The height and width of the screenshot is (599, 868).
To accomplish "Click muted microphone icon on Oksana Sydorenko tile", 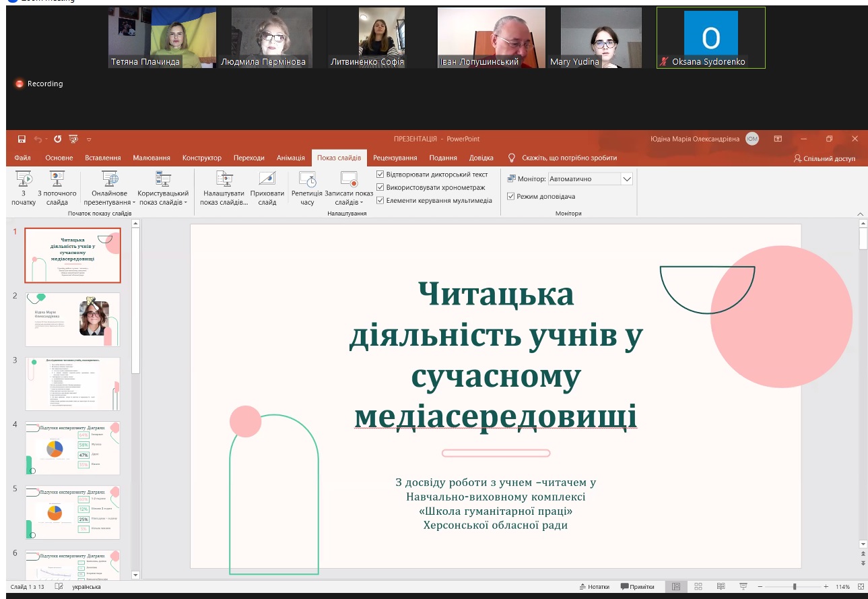I will click(x=665, y=61).
